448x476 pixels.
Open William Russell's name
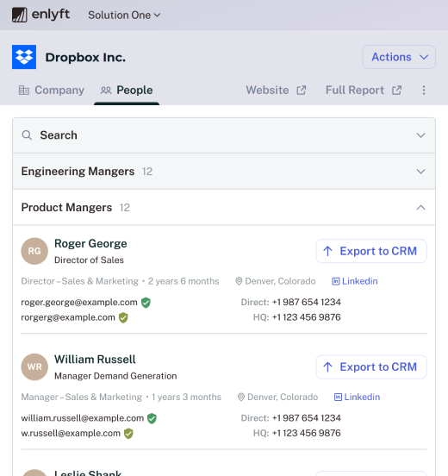pos(95,360)
